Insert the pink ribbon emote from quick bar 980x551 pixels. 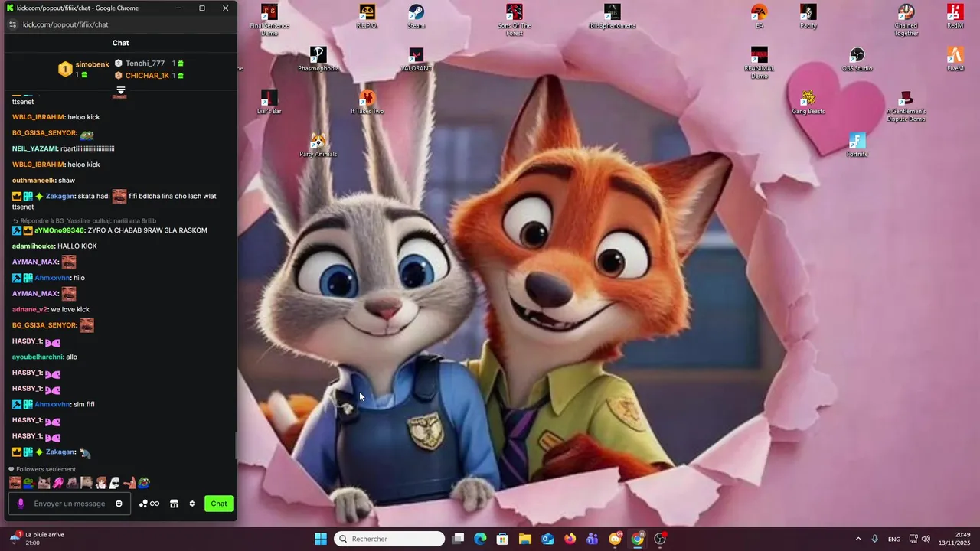[x=58, y=483]
